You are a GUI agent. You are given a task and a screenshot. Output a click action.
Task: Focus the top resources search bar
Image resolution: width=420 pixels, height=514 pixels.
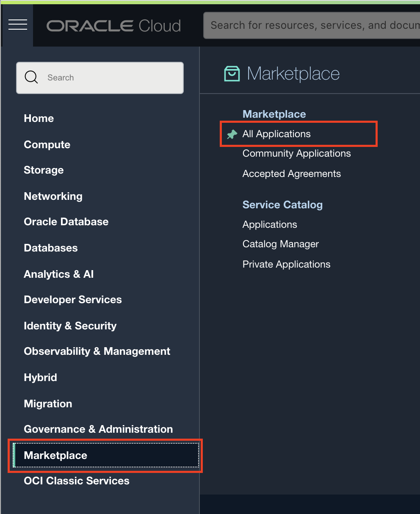click(312, 26)
